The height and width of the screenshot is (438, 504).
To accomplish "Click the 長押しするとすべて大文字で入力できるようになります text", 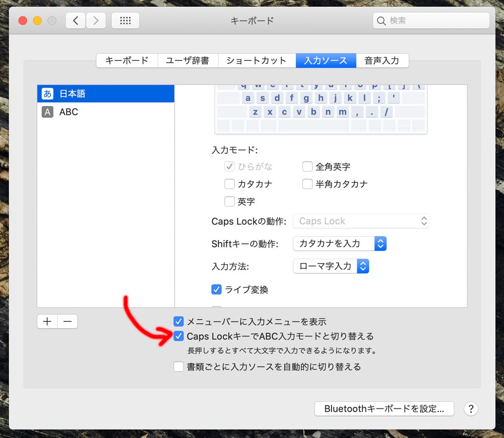I will pos(282,351).
